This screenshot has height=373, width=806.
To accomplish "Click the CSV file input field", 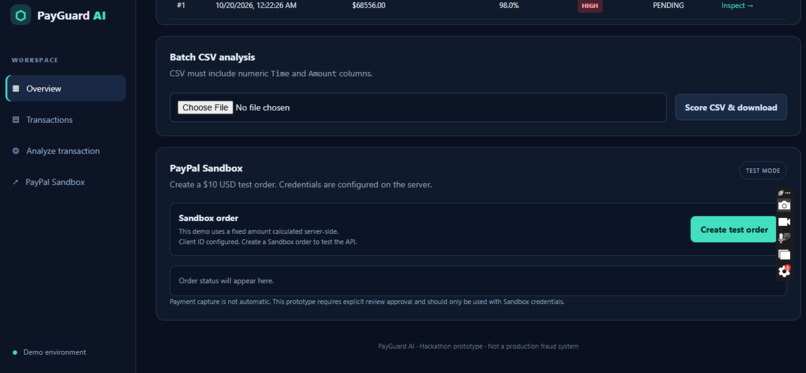I will pyautogui.click(x=418, y=107).
